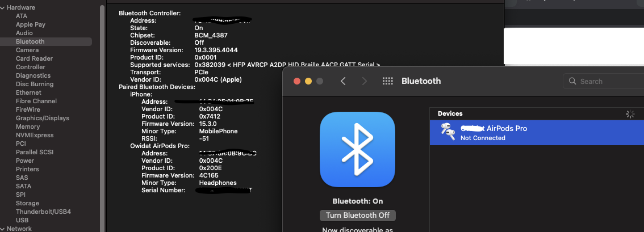
Task: Click Turn Bluetooth Off button
Action: (357, 215)
